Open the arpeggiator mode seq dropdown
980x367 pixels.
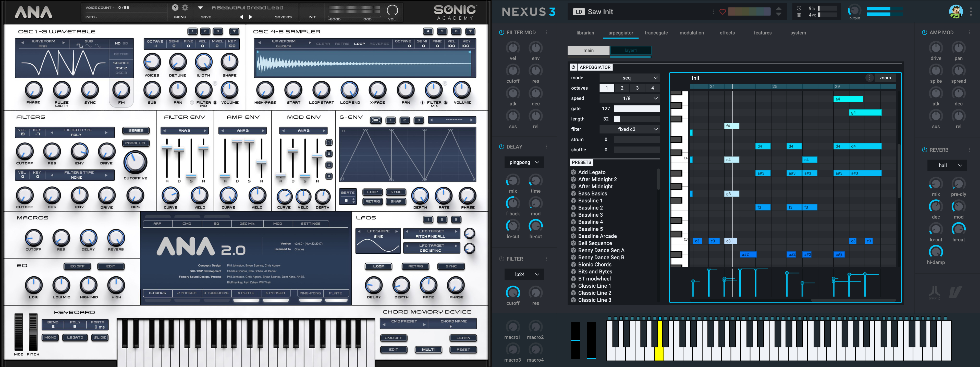[x=630, y=78]
